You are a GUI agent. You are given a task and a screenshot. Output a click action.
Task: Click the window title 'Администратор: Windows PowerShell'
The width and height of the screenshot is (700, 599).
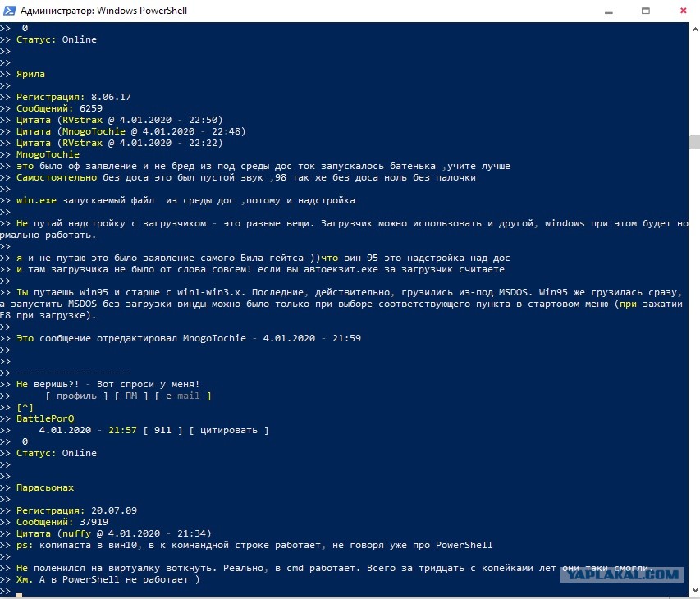[x=103, y=11]
